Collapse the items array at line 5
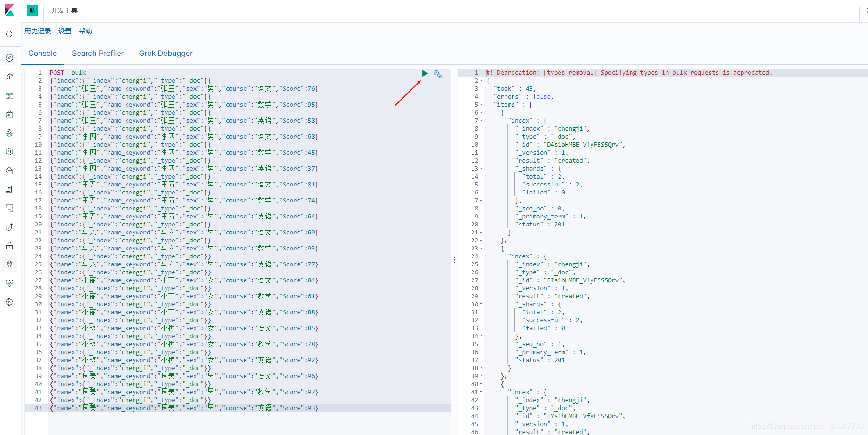Viewport: 868px width, 435px height. coord(481,105)
